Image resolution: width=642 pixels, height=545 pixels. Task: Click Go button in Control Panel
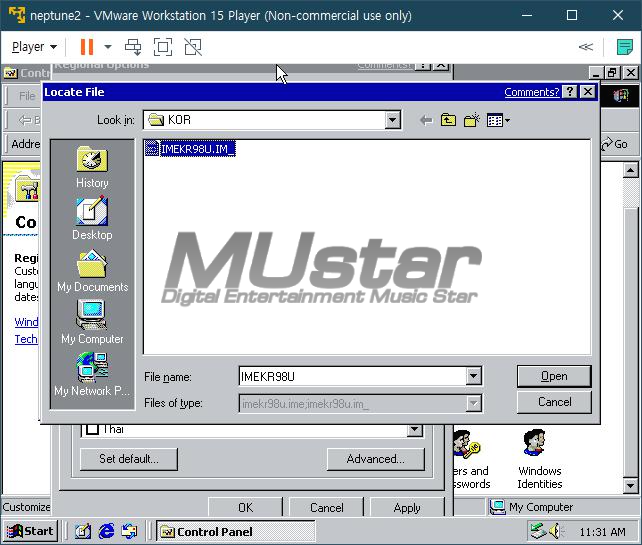(614, 144)
